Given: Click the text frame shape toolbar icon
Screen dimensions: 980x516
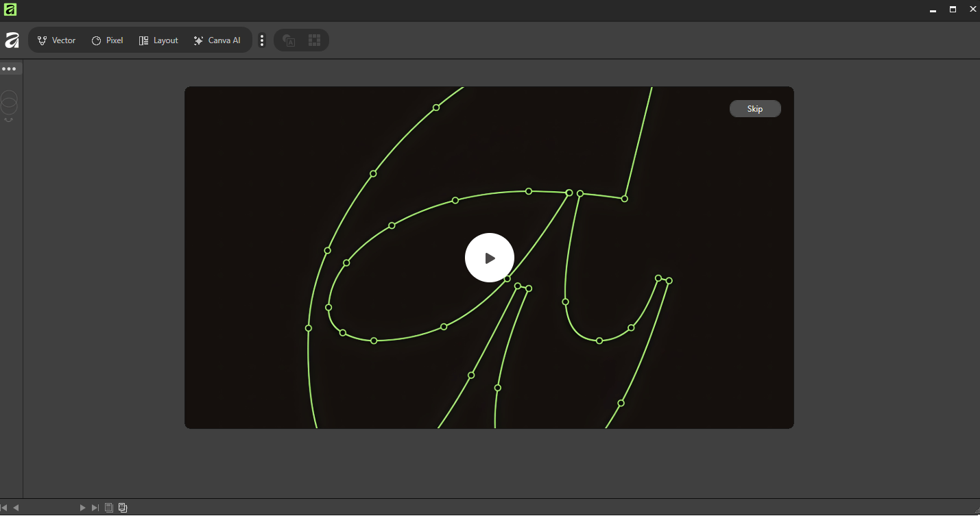Looking at the screenshot, I should [289, 40].
